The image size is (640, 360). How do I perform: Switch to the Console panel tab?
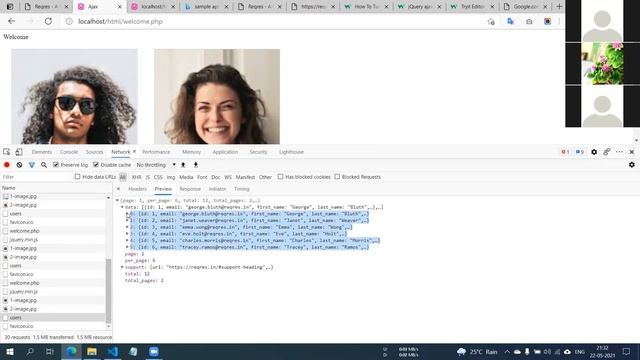pos(69,152)
